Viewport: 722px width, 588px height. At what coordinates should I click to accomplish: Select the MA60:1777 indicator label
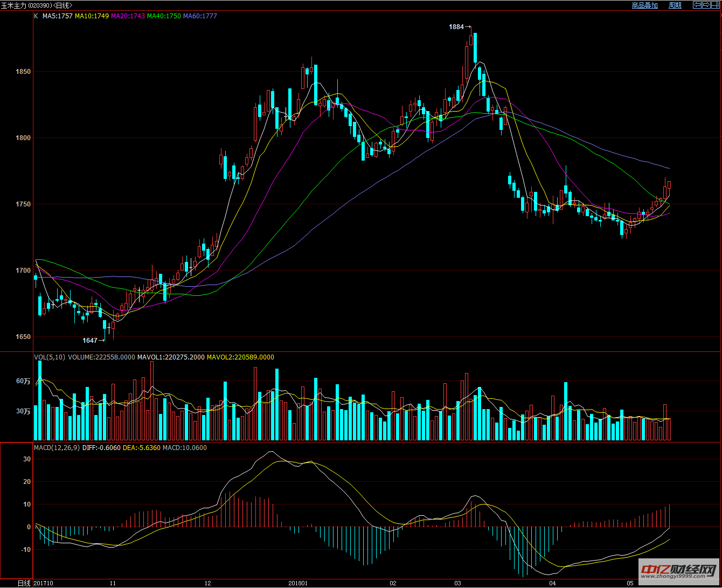pyautogui.click(x=200, y=16)
